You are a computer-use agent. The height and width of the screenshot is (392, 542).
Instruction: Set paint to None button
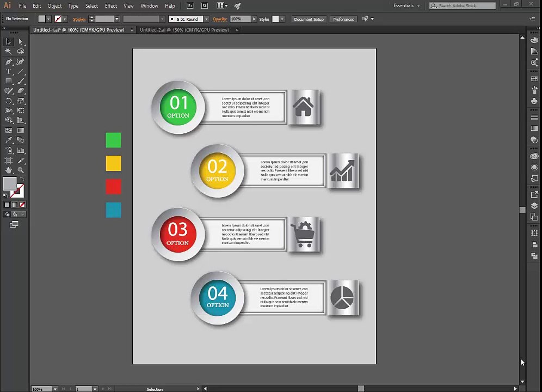click(22, 205)
